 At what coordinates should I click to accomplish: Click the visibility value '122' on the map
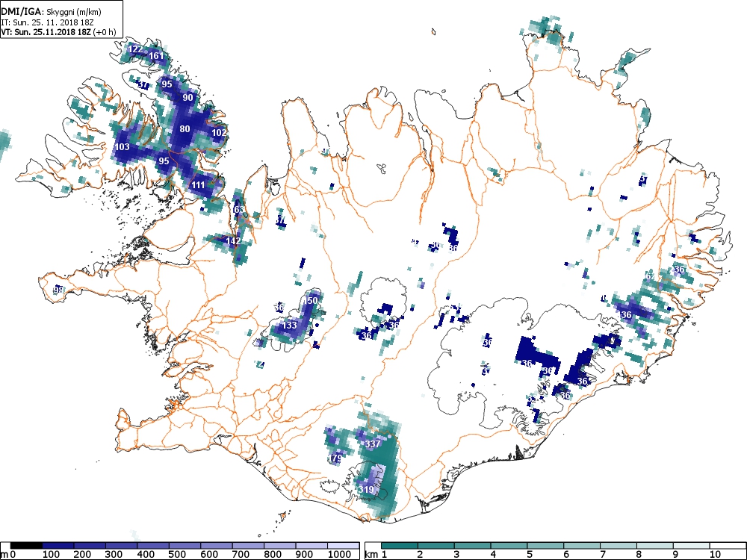point(135,49)
